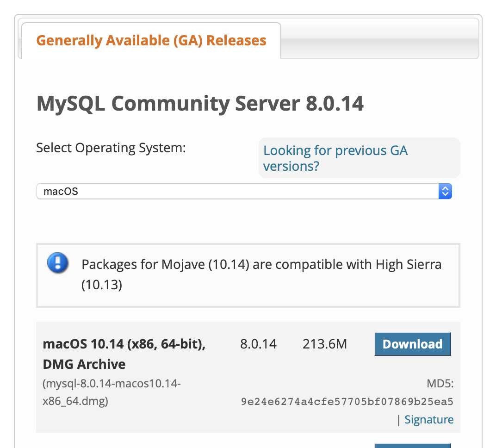Open the Select Operating System macOS dropdown
Viewport: 496px width, 448px height.
pos(244,192)
